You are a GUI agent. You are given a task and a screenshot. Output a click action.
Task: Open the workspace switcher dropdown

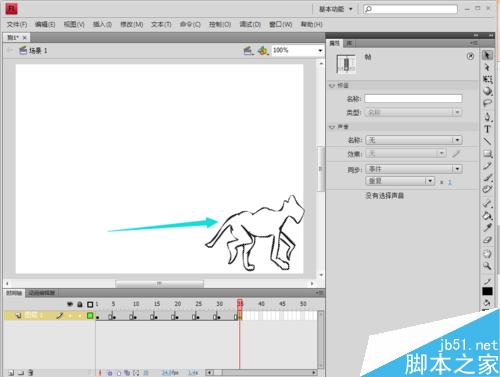point(335,9)
